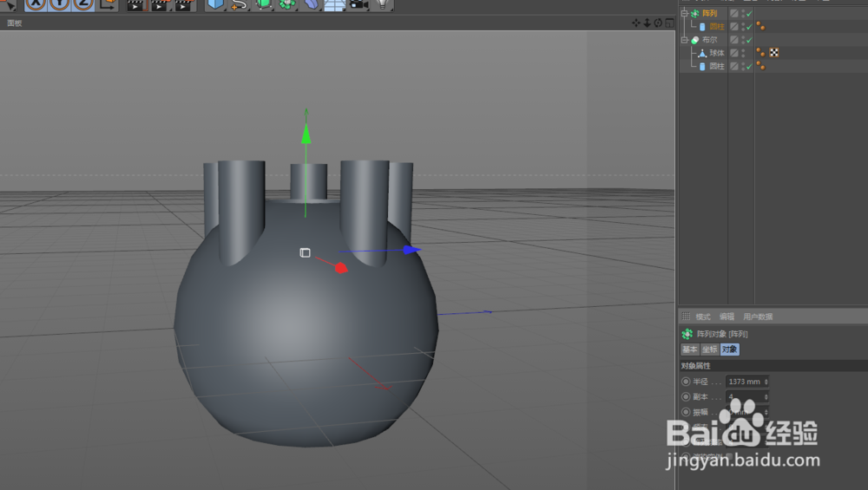Click the light bulb icon

point(383,4)
